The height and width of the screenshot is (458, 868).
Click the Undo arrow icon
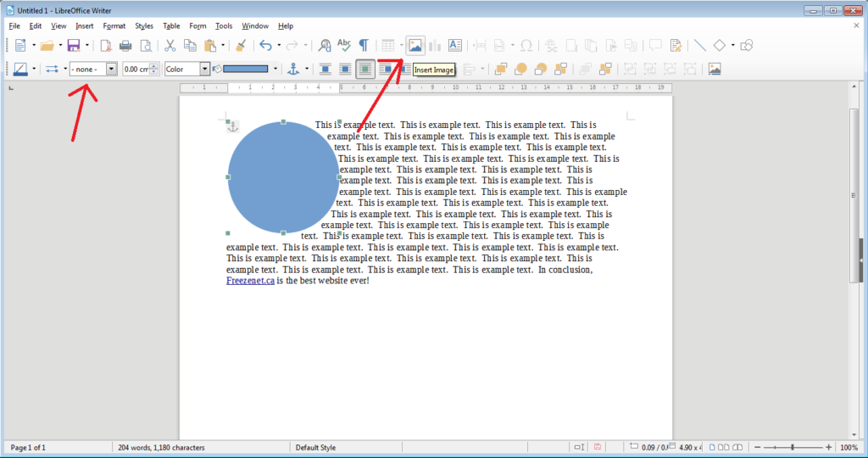click(x=265, y=46)
